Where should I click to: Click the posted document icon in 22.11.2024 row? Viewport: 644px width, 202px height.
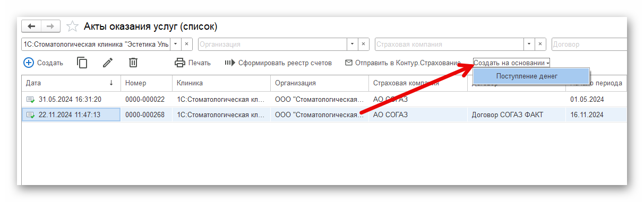click(x=30, y=115)
